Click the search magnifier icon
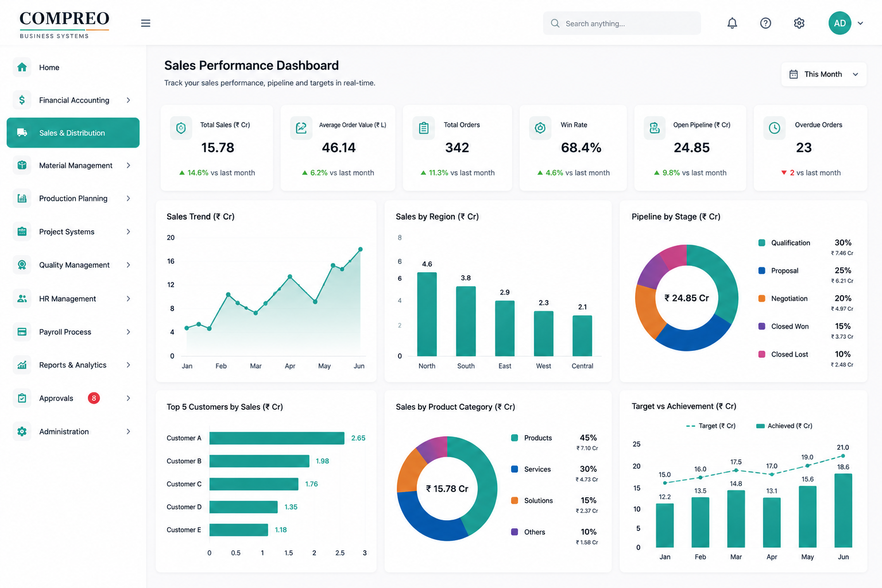The height and width of the screenshot is (588, 882). [555, 24]
